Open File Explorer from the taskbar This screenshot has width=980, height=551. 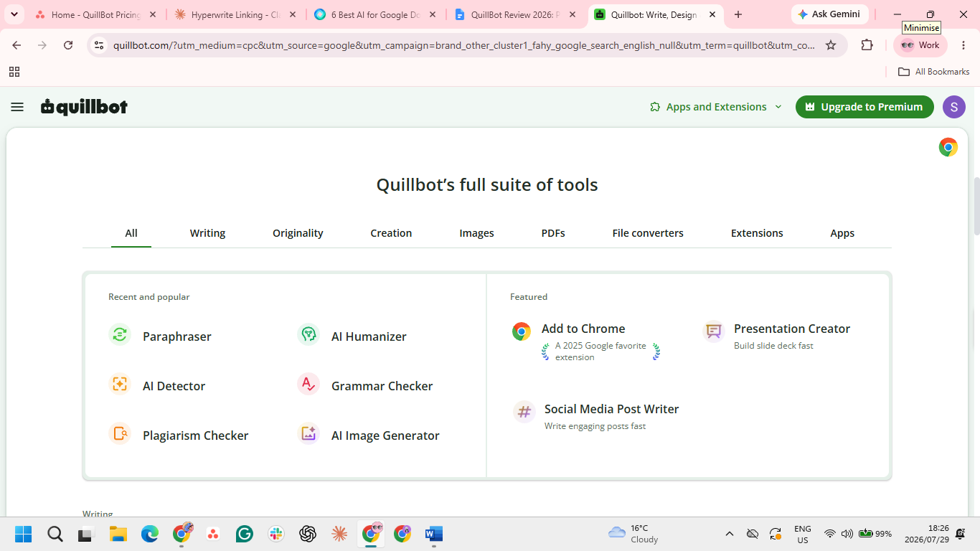coord(118,534)
